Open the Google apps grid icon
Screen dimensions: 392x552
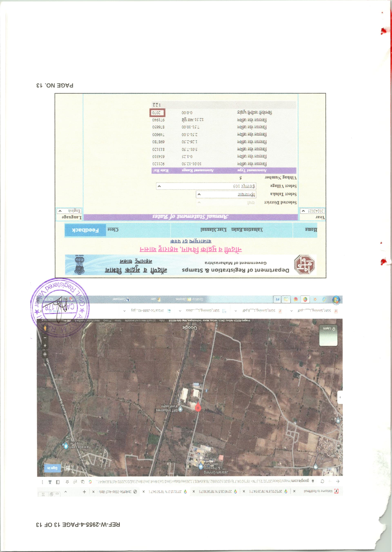pyautogui.click(x=68, y=468)
